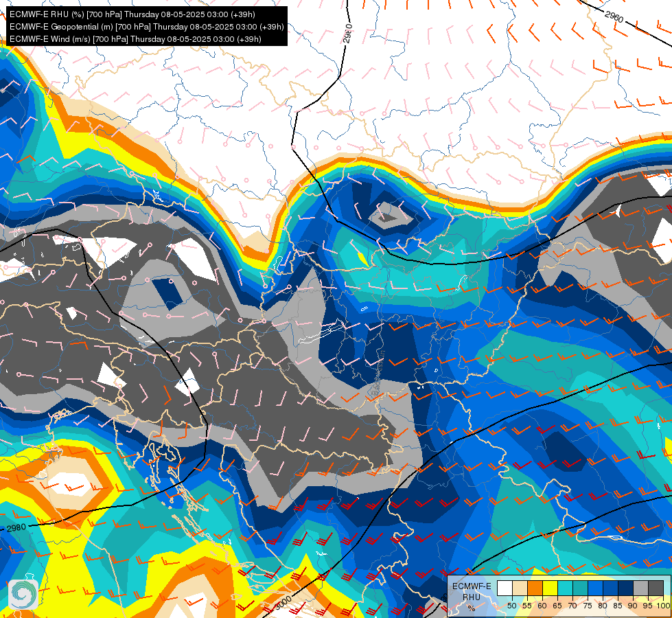This screenshot has width=672, height=618.
Task: Select the ECMWF-E Wind (m/s) title line
Action: point(135,39)
